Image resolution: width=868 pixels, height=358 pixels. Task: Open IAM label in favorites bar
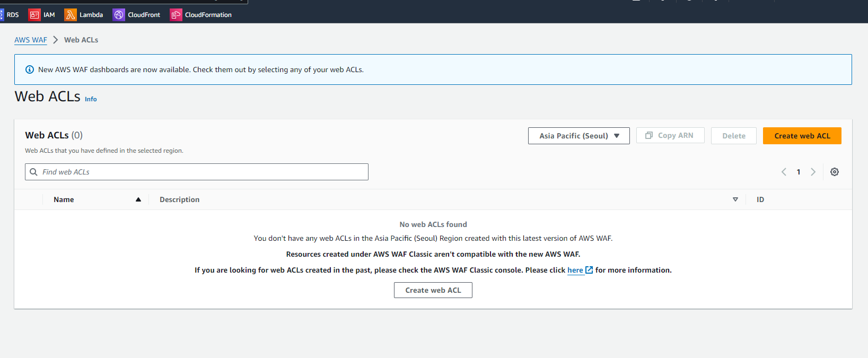coord(49,15)
